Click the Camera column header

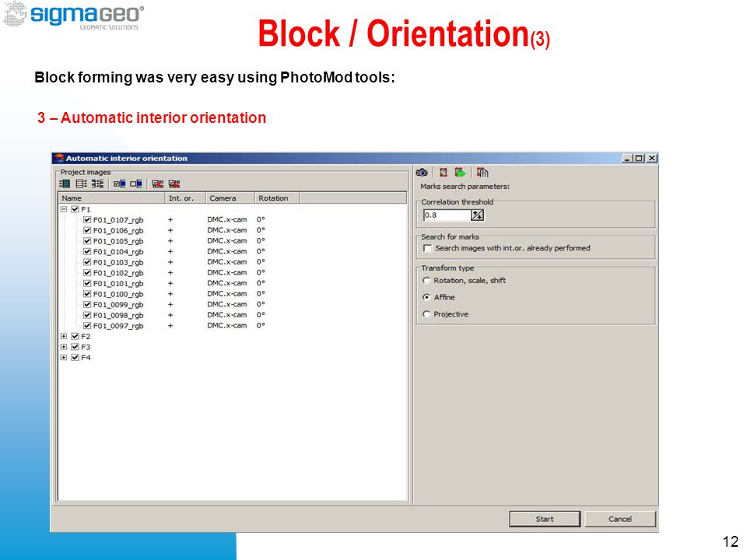coord(230,198)
